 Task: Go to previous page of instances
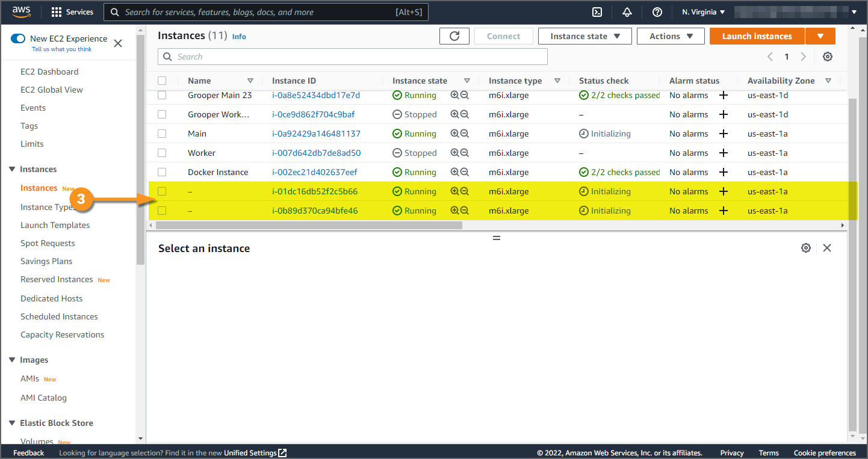[x=770, y=57]
